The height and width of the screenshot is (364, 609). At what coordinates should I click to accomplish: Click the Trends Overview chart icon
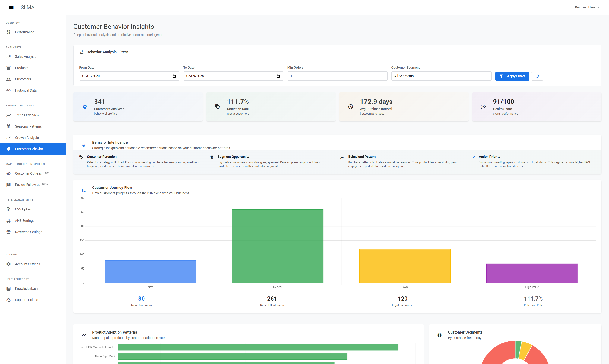8,115
